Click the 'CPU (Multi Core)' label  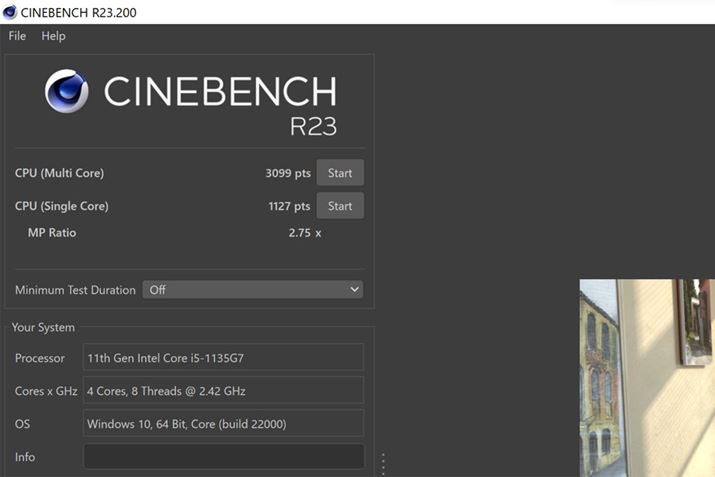[x=59, y=173]
